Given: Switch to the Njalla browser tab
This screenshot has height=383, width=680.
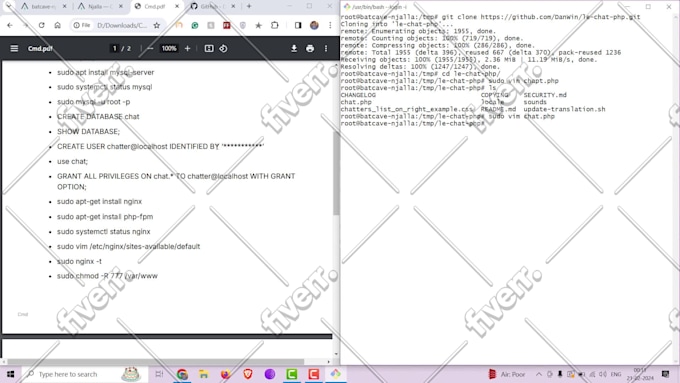Looking at the screenshot, I should coord(100,7).
